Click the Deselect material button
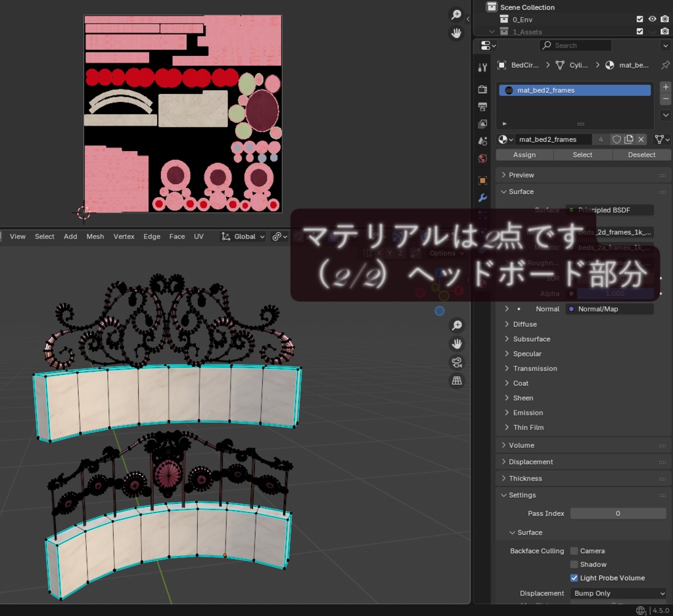This screenshot has height=616, width=673. click(x=641, y=154)
